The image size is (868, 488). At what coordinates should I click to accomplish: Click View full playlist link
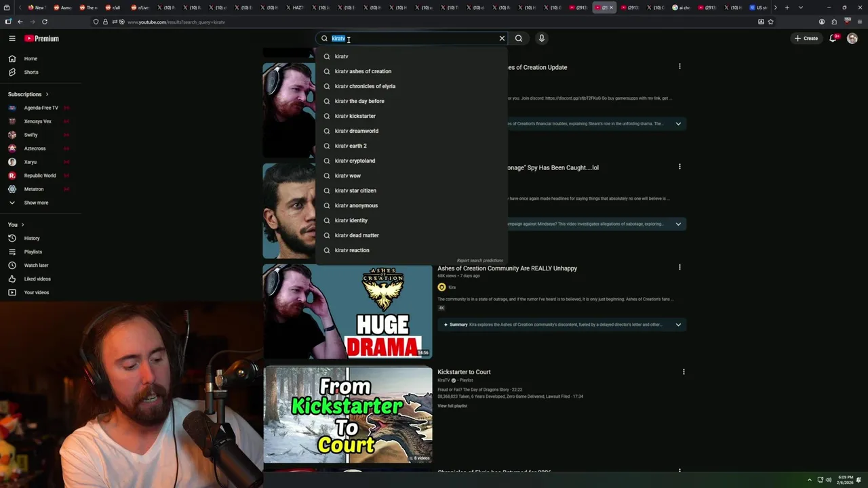pyautogui.click(x=452, y=406)
